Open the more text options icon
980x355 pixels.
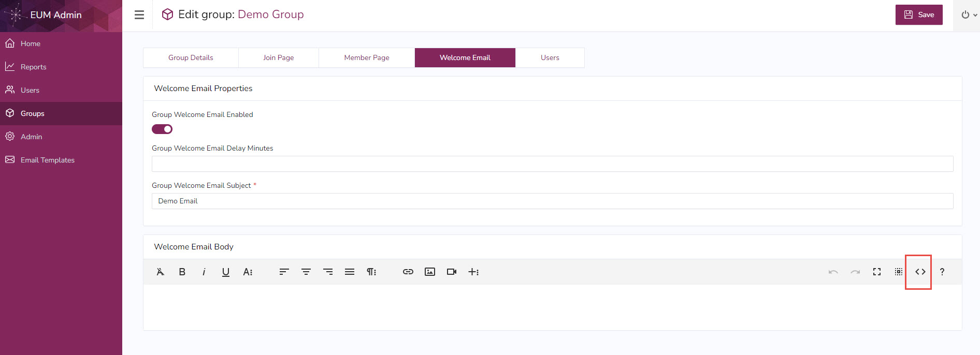(x=248, y=272)
